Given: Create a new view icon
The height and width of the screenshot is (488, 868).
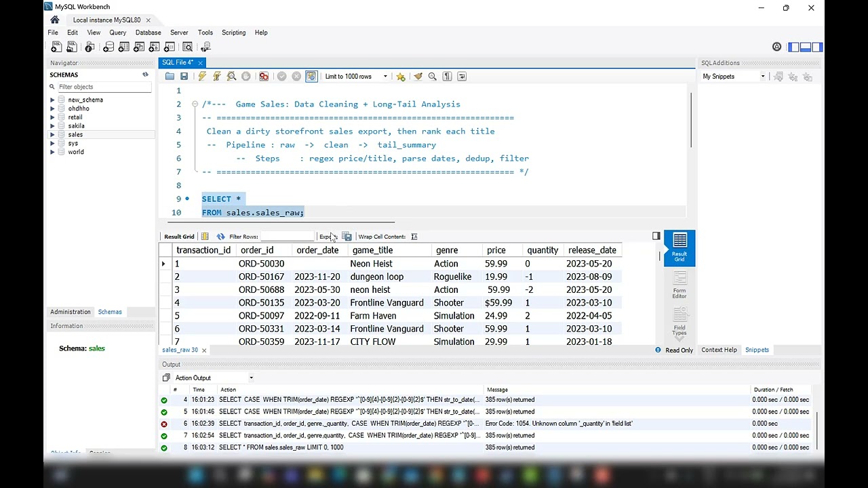Looking at the screenshot, I should pos(139,47).
